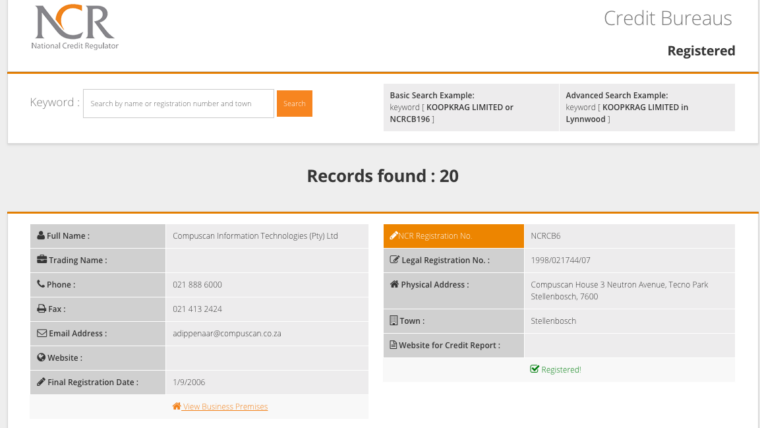Click the keyword search input field
Viewport: 760px width, 428px height.
point(178,103)
